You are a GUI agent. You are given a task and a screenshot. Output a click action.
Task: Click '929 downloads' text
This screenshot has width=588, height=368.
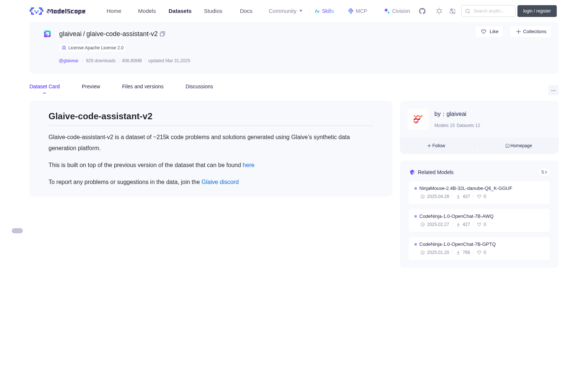pyautogui.click(x=101, y=61)
